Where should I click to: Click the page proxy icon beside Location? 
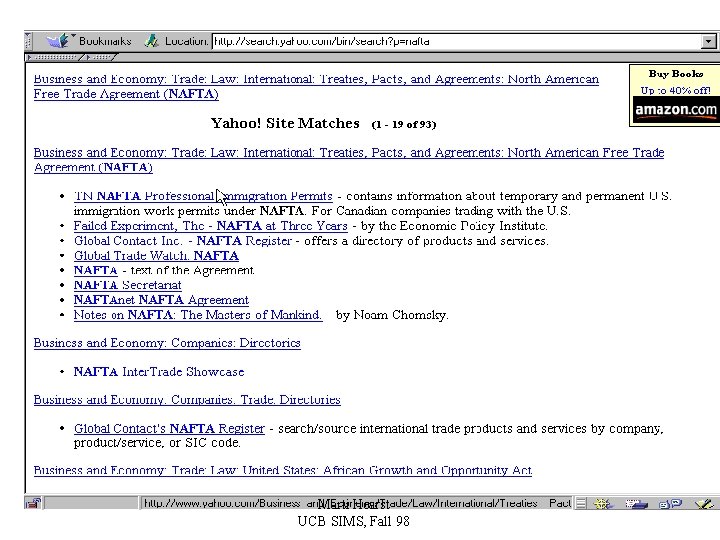click(x=152, y=41)
